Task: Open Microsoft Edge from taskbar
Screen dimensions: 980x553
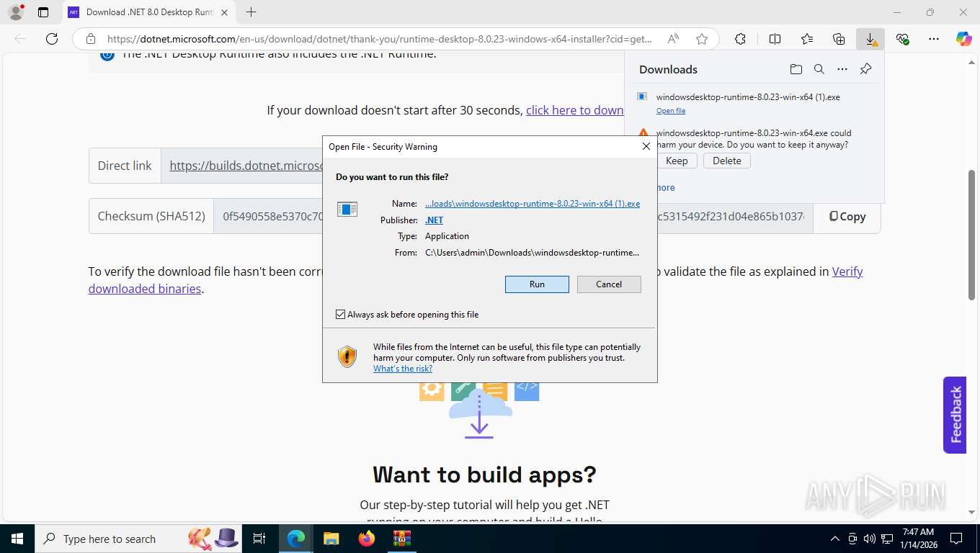Action: tap(296, 539)
